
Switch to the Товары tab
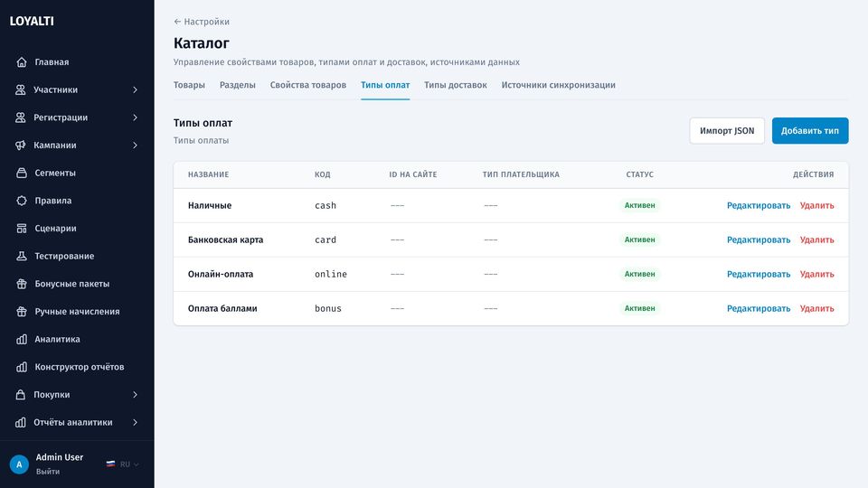(x=189, y=85)
